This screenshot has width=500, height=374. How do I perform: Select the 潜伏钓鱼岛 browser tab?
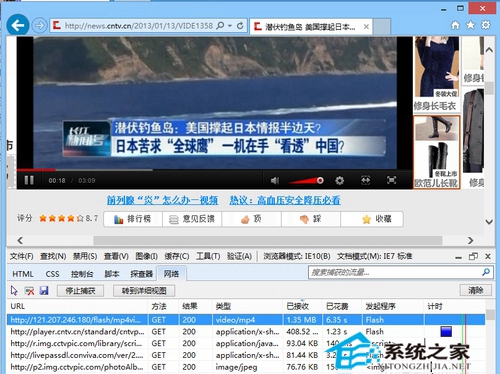click(x=311, y=27)
